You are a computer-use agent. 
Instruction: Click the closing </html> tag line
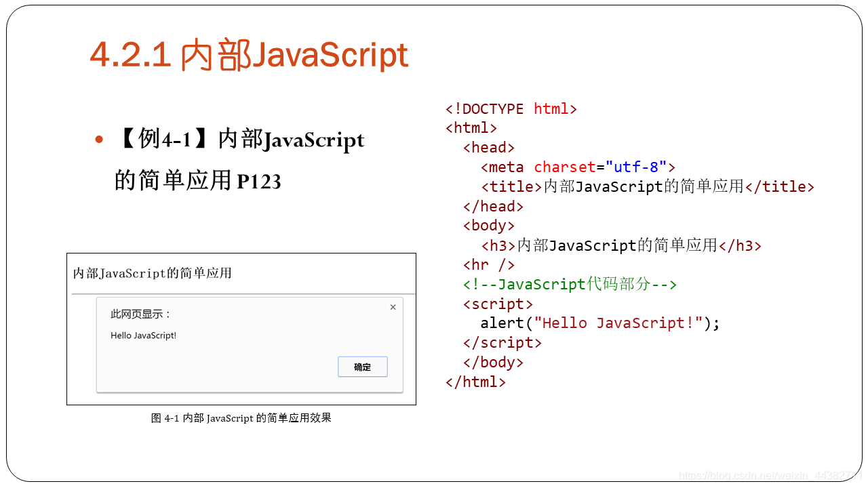click(476, 382)
